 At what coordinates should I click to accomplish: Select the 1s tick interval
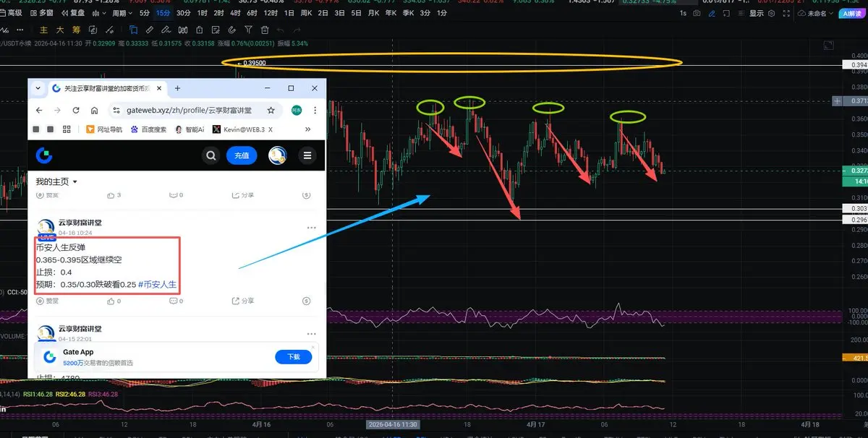[683, 13]
